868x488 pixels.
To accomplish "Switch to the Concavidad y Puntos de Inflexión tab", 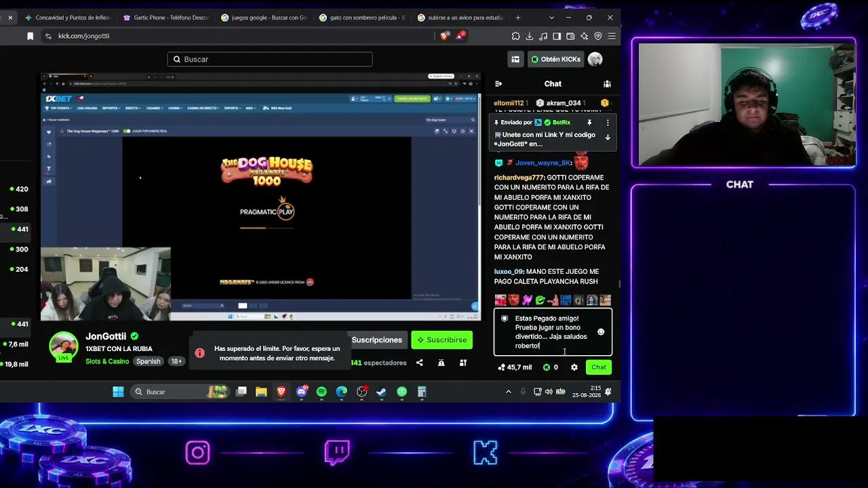I will [68, 18].
